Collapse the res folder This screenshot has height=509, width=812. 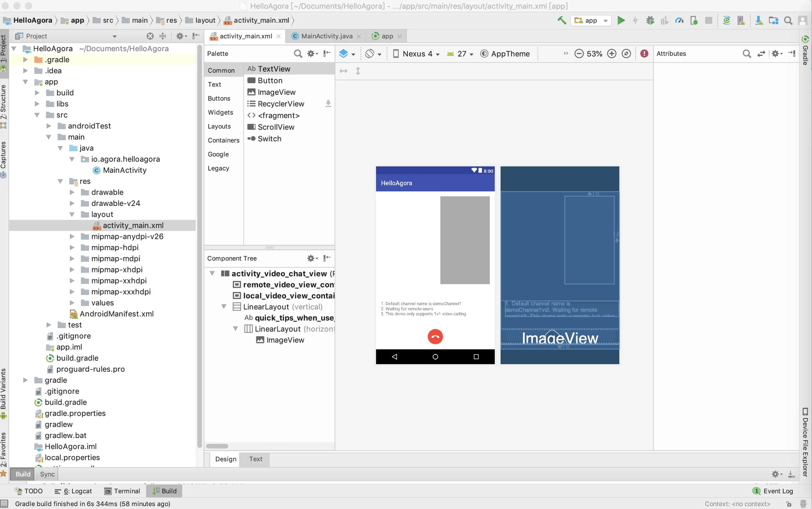60,181
